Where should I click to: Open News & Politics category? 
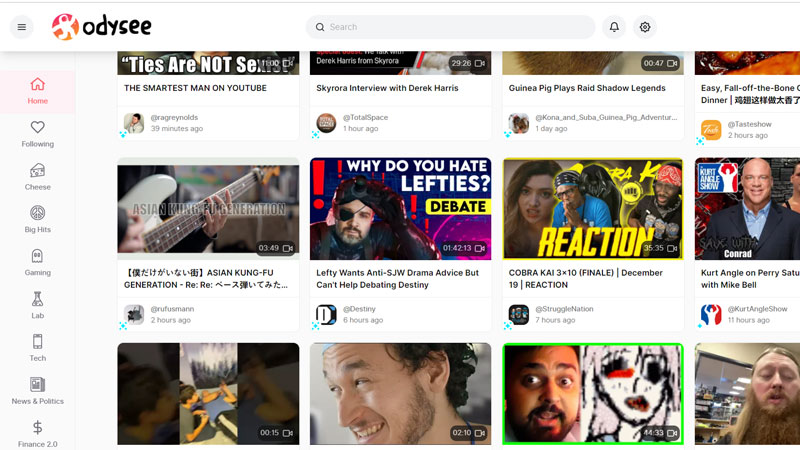pos(38,391)
